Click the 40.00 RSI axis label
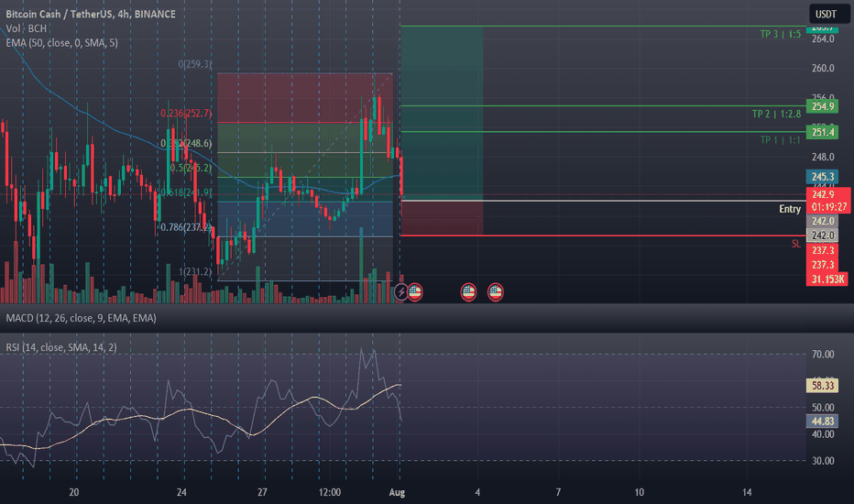 [823, 434]
